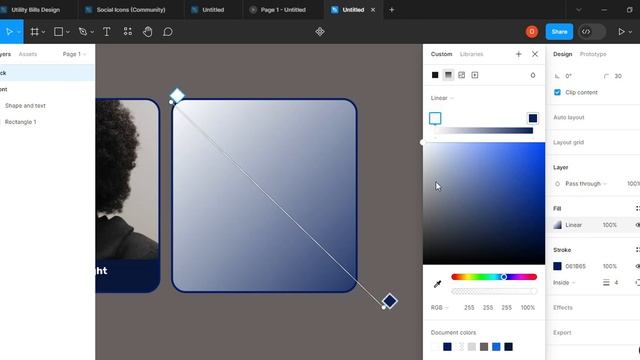Open Pen tool dropdown arrow
Screen dimensions: 640x360
tap(92, 32)
